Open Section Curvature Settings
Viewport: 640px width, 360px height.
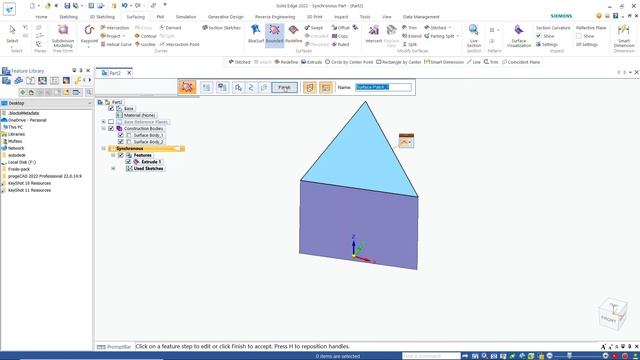point(547,44)
